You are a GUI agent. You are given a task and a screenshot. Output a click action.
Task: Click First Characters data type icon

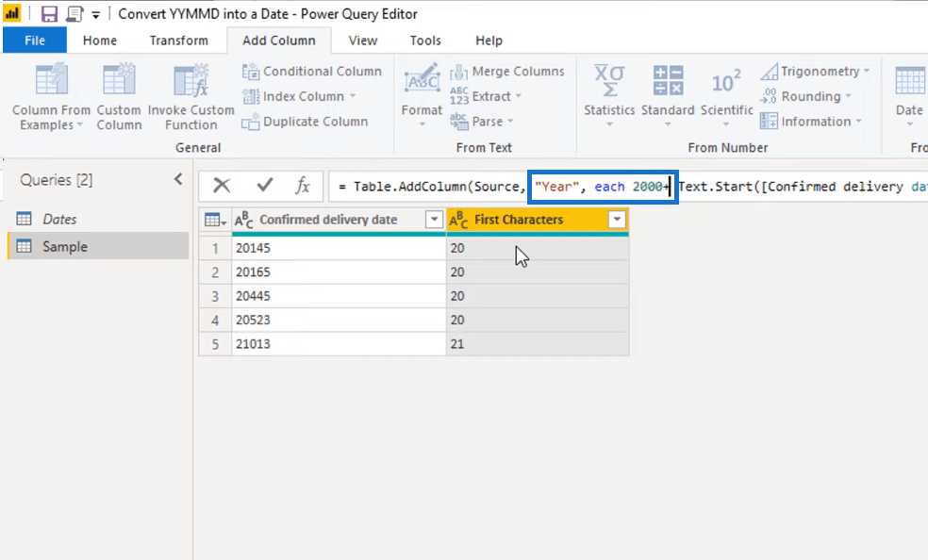click(x=458, y=220)
